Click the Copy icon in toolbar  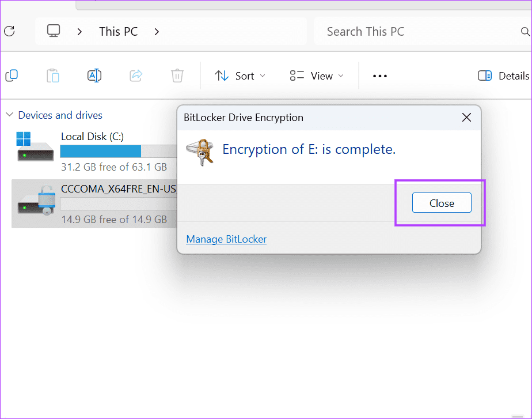[12, 76]
